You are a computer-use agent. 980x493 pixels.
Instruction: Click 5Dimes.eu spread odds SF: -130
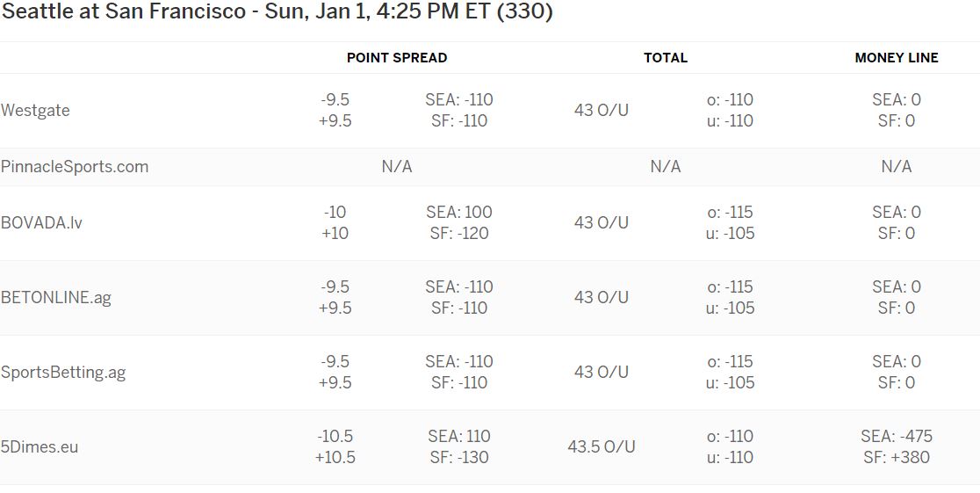tap(459, 457)
